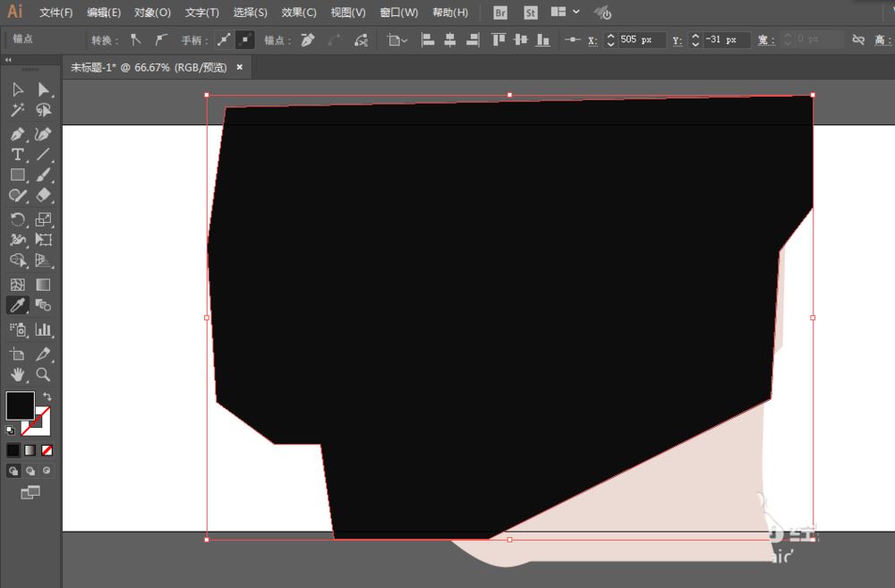Select the Pen tool
895x588 pixels.
[17, 134]
